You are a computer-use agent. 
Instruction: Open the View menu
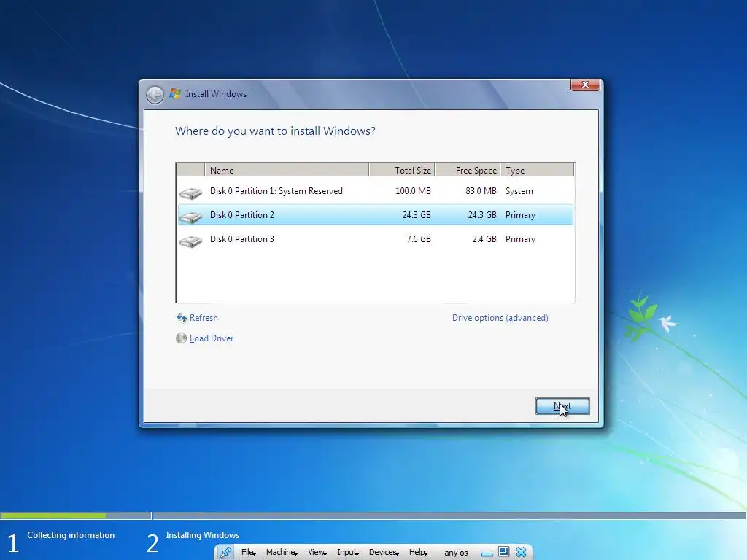(317, 553)
